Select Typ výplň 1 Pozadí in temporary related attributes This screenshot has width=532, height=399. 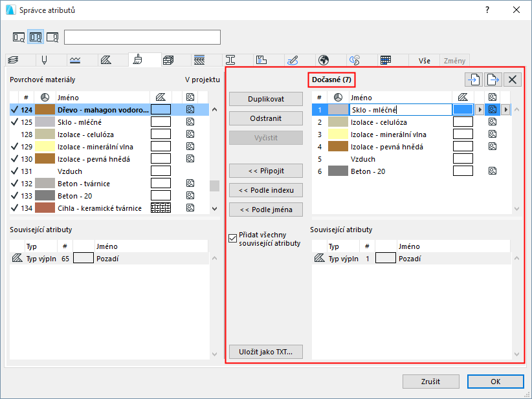coord(411,259)
